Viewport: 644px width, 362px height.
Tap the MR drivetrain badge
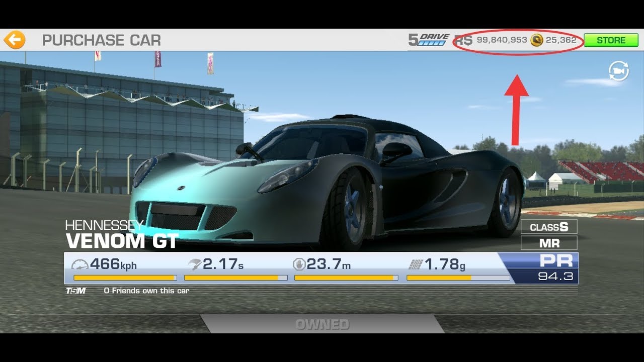point(549,243)
